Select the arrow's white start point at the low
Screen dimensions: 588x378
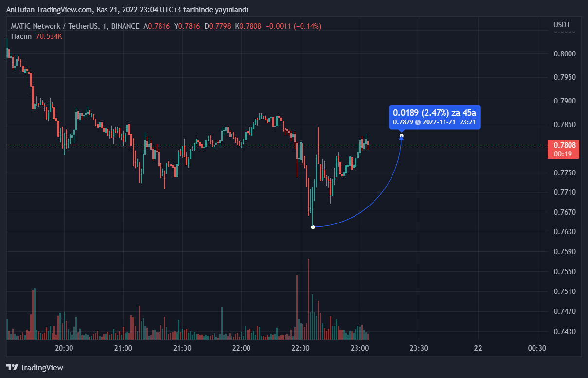(313, 227)
